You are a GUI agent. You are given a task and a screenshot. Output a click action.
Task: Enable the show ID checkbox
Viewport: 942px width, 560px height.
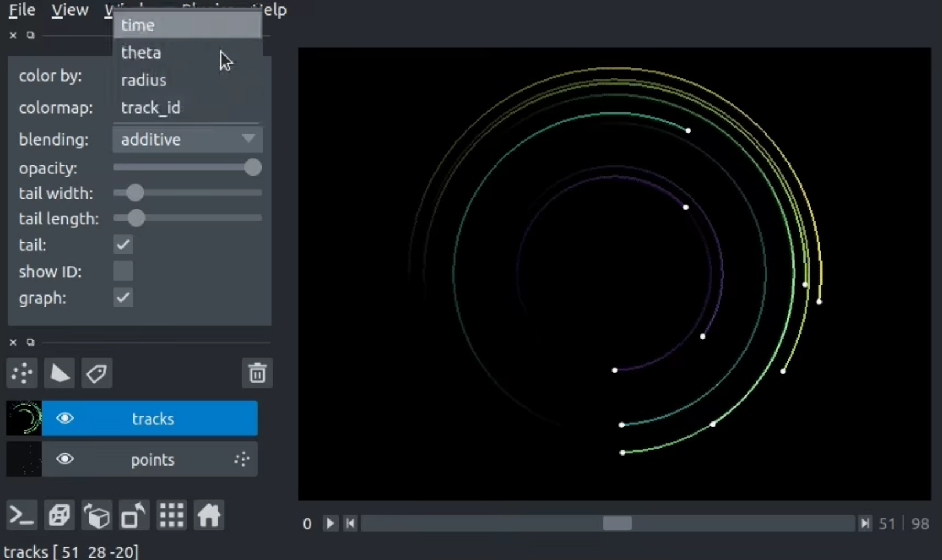[122, 271]
